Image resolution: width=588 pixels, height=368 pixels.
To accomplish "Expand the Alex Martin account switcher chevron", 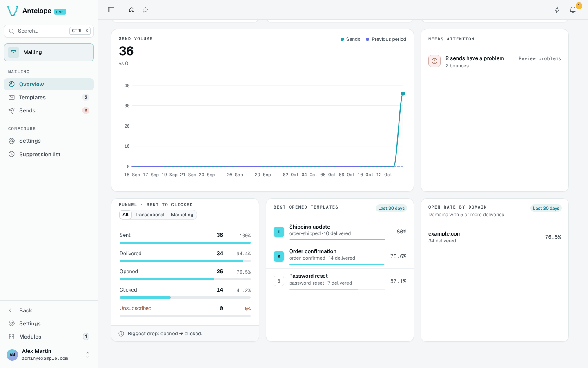I will click(x=88, y=355).
